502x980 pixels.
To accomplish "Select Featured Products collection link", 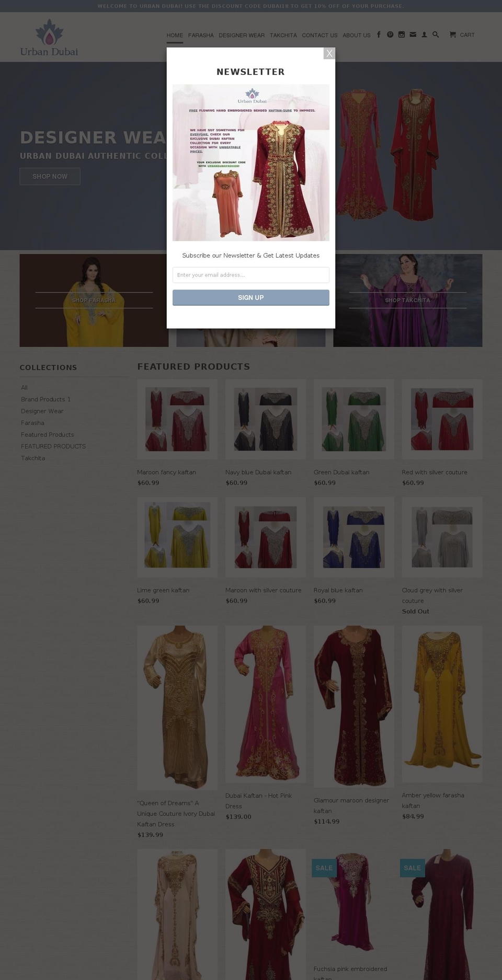I will 47,434.
